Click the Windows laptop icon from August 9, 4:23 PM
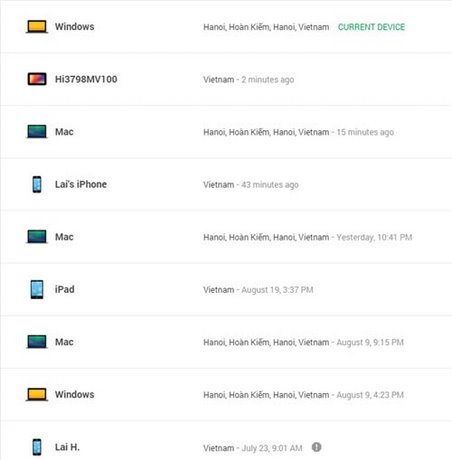Viewport: 452px width, 460px height. 37,394
